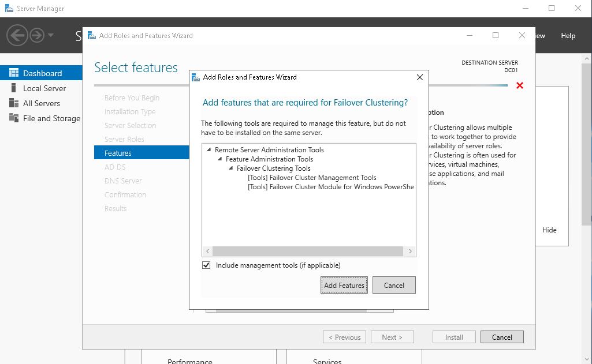Click Server Manager back navigation arrow
592x364 pixels.
coord(17,35)
